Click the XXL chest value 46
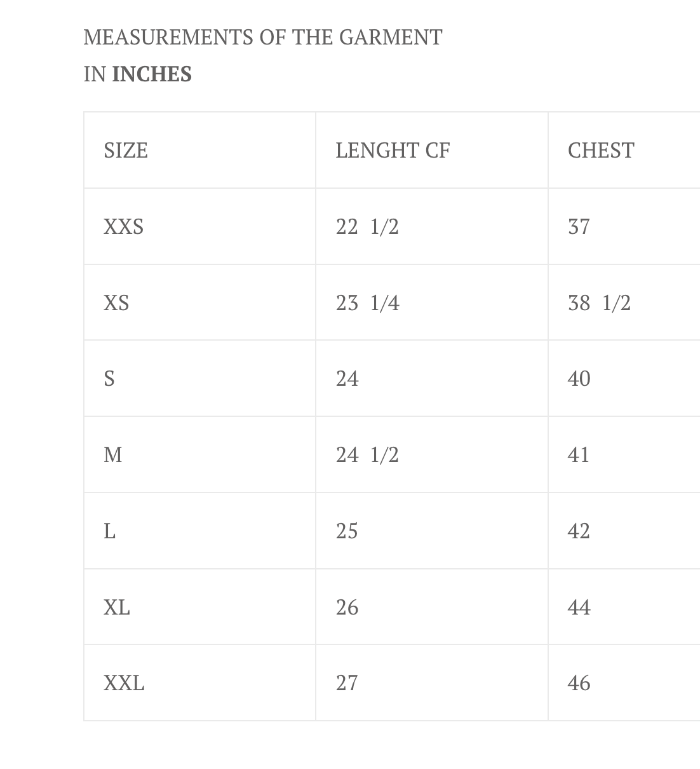700x769 pixels. click(x=579, y=683)
